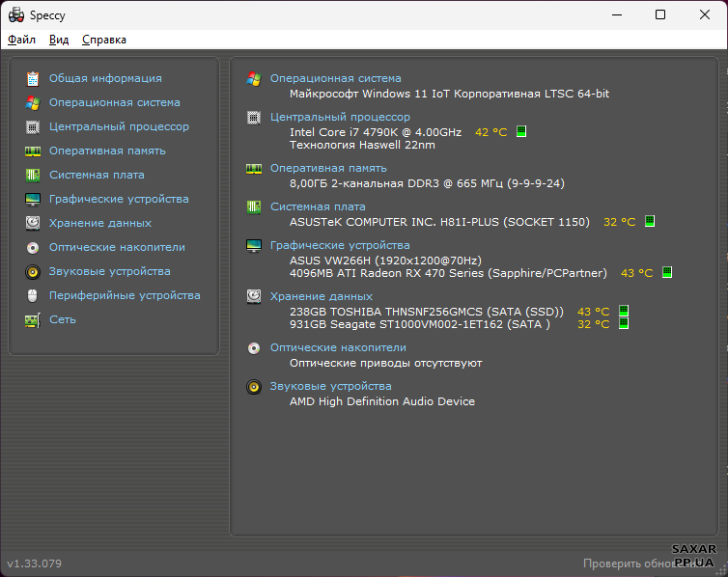
Task: Click the speaker icon in the summary panel
Action: point(254,386)
